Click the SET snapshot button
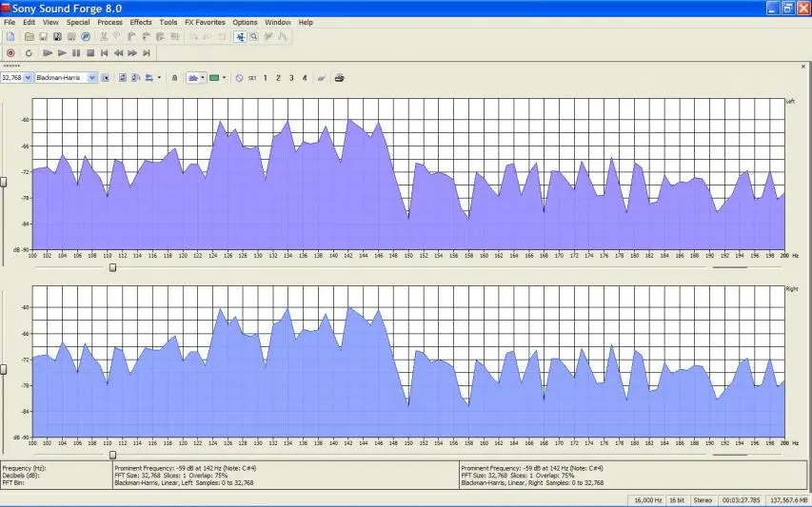The width and height of the screenshot is (812, 507). pos(252,78)
